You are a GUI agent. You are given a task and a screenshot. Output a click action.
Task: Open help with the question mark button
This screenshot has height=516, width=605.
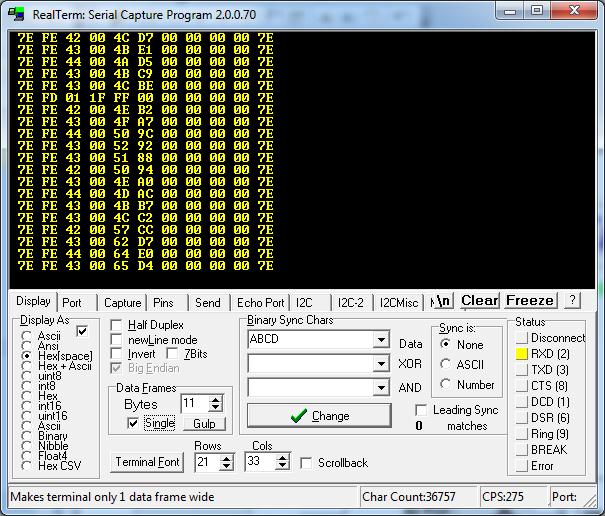point(571,301)
